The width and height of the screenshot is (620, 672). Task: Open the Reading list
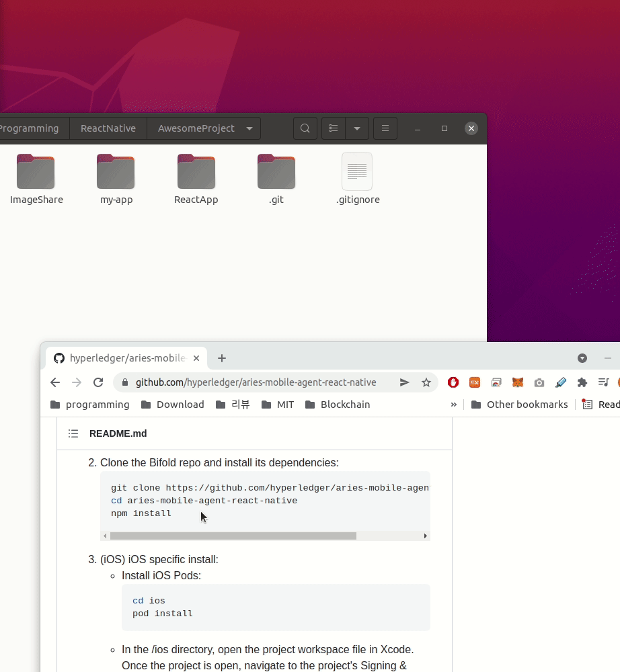[600, 405]
